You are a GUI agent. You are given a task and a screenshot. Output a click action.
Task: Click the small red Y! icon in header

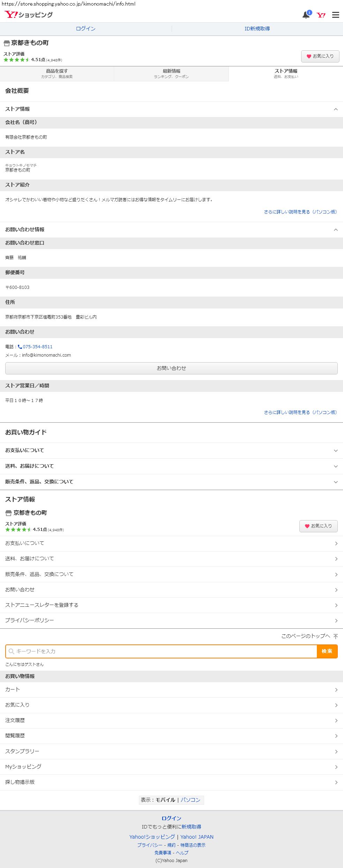coord(321,15)
